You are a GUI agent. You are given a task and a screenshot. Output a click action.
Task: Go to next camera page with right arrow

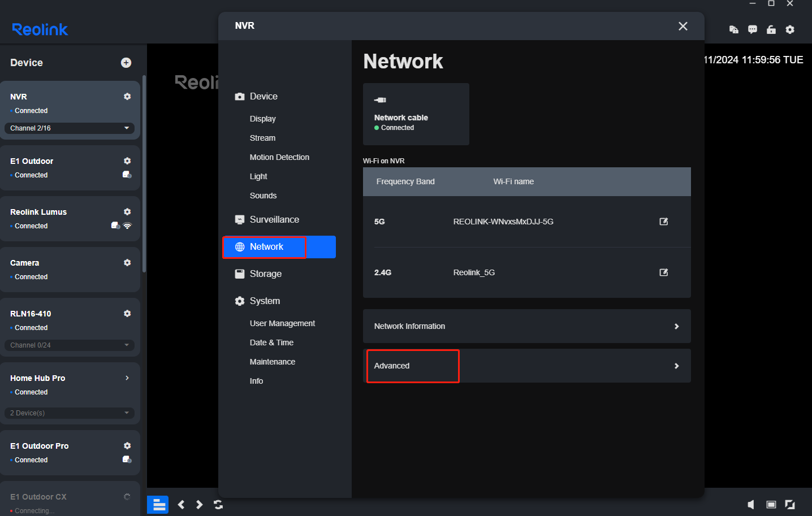tap(199, 504)
